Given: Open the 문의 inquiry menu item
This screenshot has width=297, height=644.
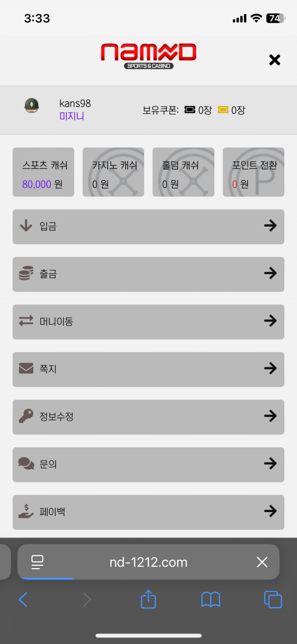Looking at the screenshot, I should click(x=148, y=464).
